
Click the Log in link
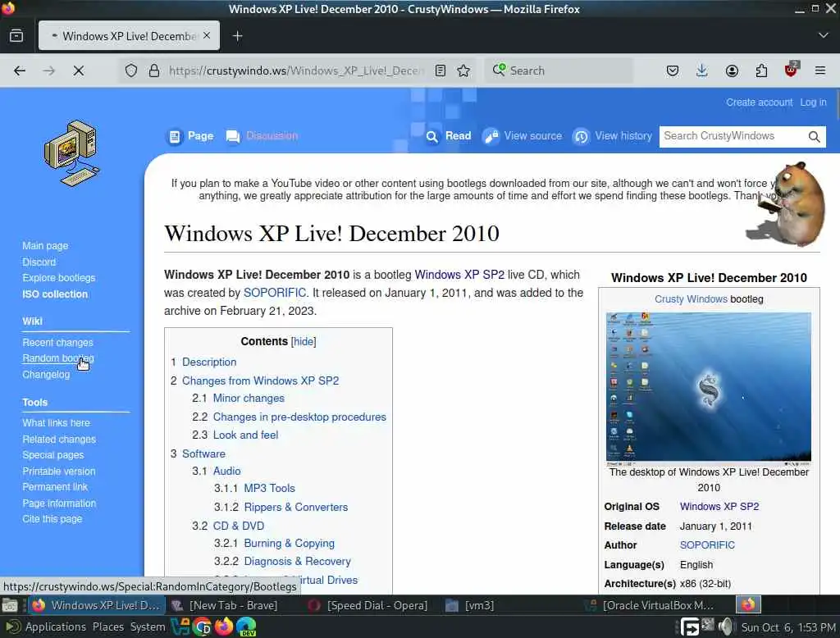[x=813, y=103]
